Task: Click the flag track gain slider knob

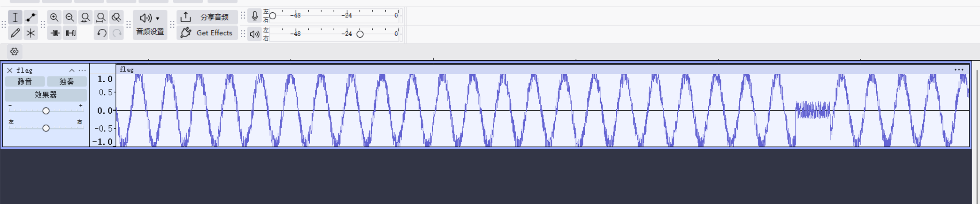Action: pos(46,111)
